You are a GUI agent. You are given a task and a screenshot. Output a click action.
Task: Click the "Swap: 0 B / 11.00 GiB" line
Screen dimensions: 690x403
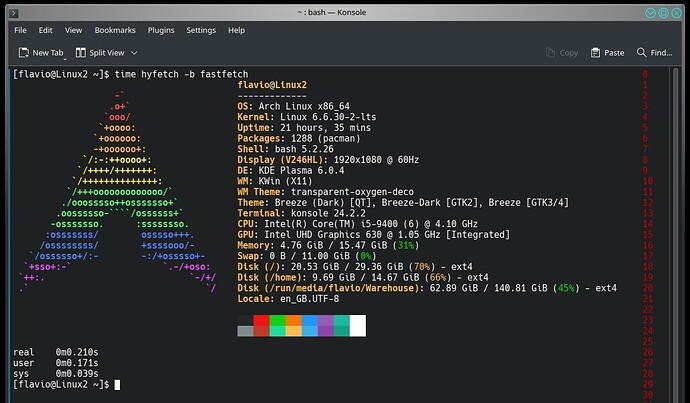[307, 256]
